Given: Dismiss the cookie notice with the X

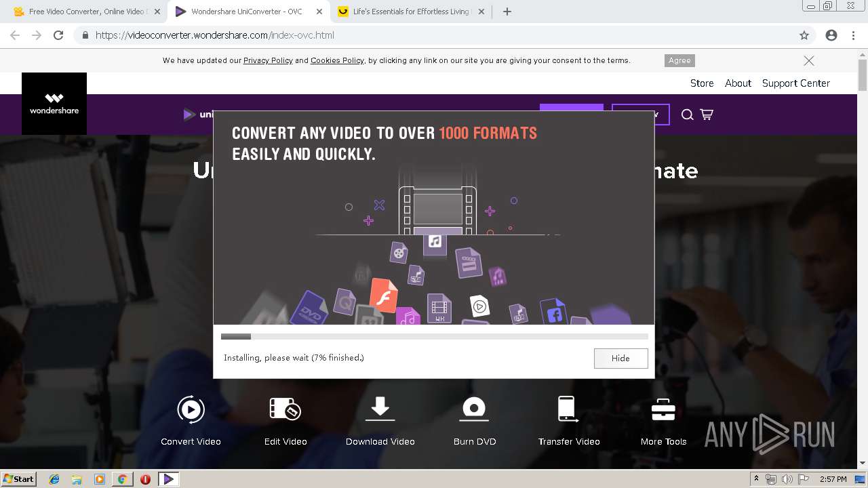Looking at the screenshot, I should point(809,60).
